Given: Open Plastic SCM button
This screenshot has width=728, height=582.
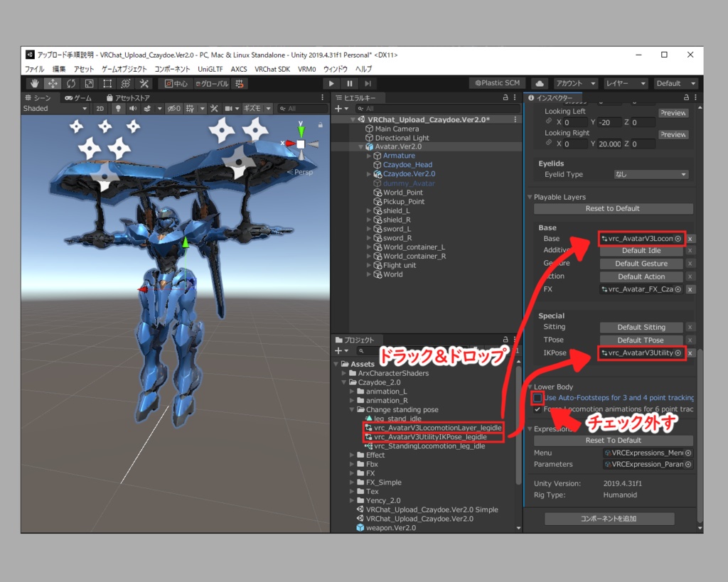Looking at the screenshot, I should 497,83.
